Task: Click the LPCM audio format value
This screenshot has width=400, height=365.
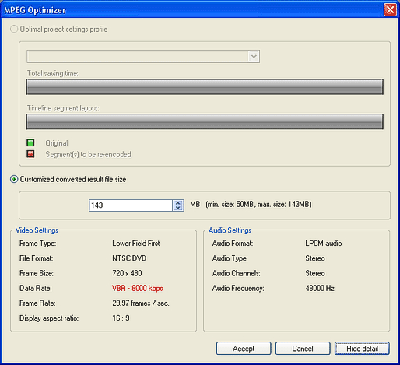Action: click(x=324, y=243)
